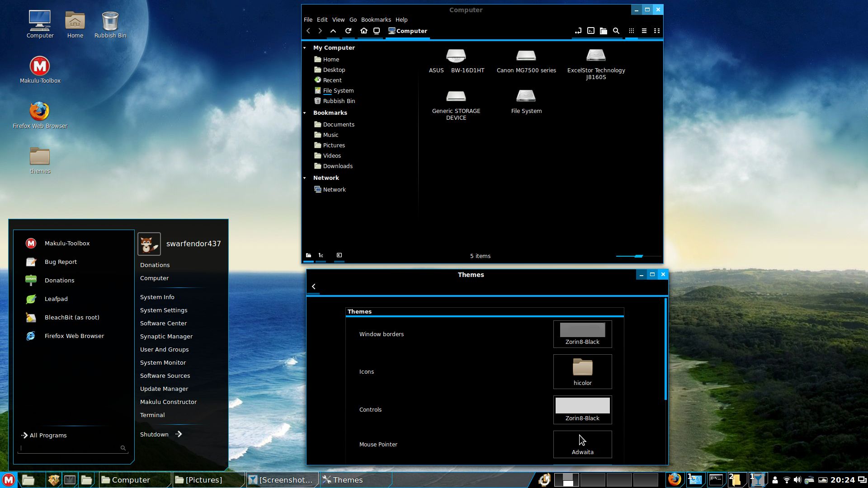Open the View menu

338,20
